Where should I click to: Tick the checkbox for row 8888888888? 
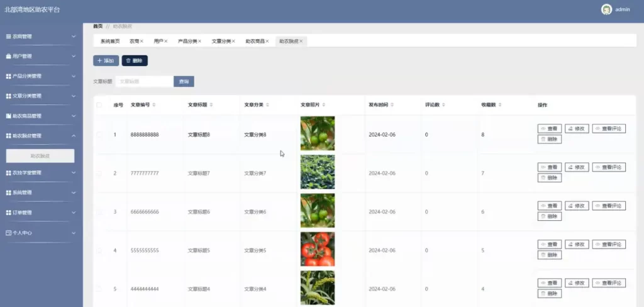click(x=99, y=135)
